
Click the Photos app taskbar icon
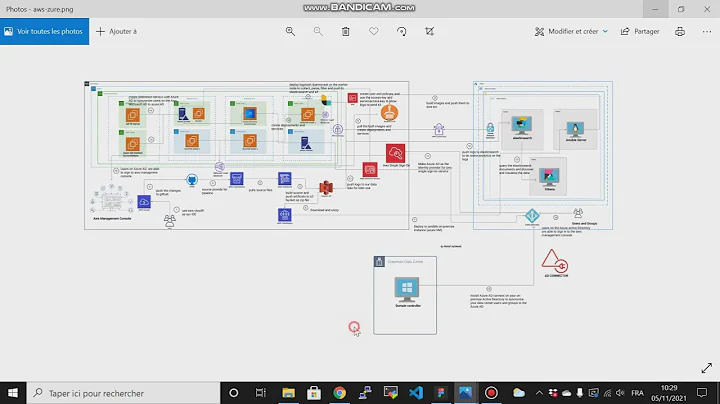[x=465, y=393]
